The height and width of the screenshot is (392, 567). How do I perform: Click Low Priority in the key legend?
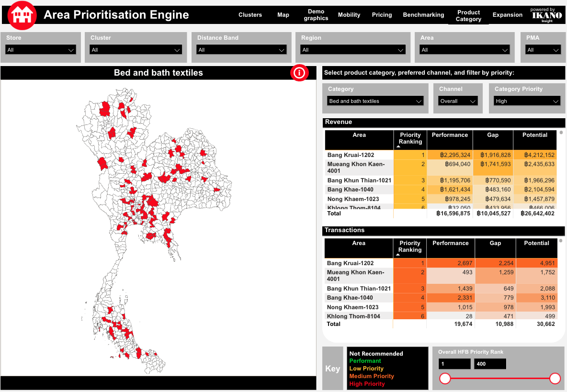pos(366,369)
